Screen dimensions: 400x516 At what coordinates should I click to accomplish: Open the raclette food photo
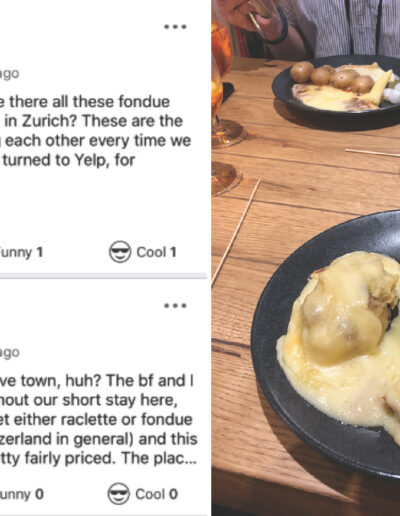click(x=306, y=258)
